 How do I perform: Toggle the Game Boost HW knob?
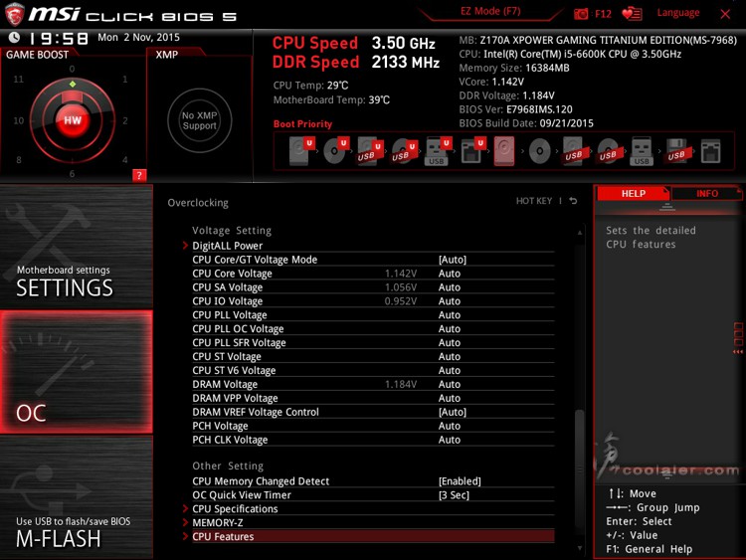tap(73, 120)
